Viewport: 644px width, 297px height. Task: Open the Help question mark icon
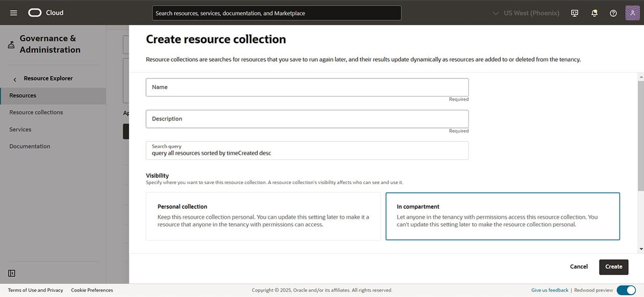coord(613,13)
